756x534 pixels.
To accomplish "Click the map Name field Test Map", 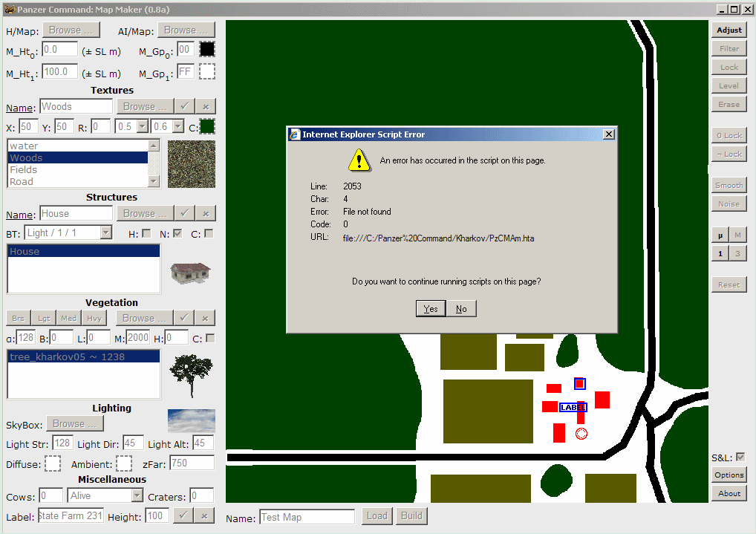I will coord(307,517).
